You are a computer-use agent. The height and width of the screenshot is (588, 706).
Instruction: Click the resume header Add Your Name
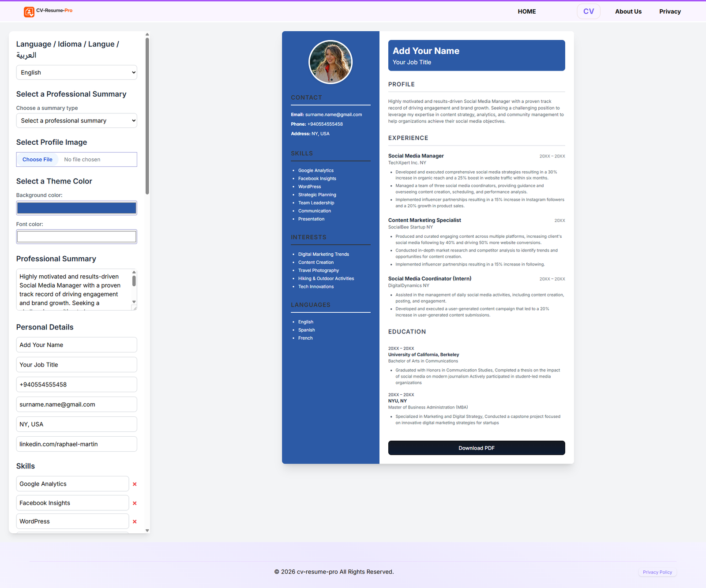(x=426, y=51)
